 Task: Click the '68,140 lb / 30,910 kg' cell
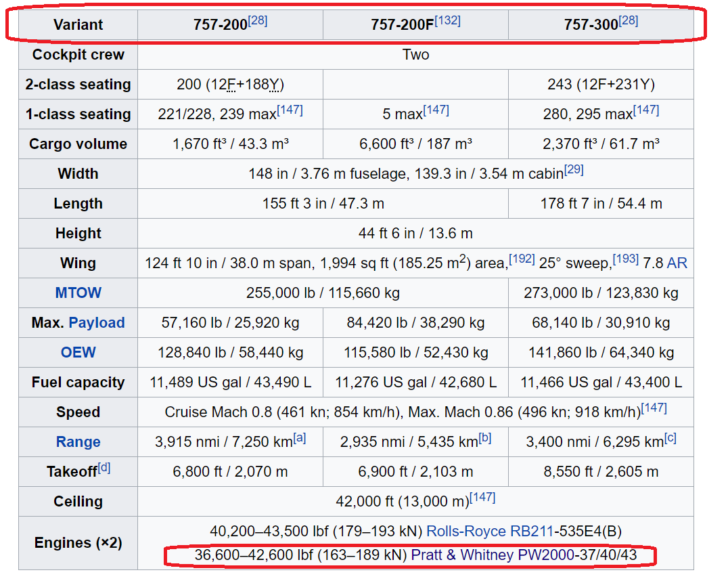point(601,322)
